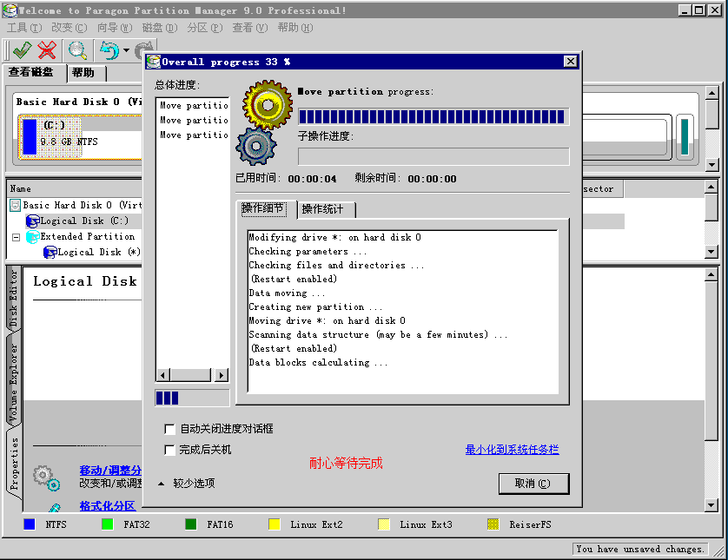Click the blue C: partition block in disk map

point(30,137)
